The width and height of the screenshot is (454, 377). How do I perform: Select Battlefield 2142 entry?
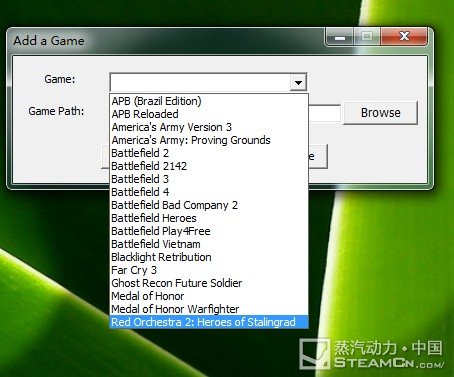coord(209,166)
